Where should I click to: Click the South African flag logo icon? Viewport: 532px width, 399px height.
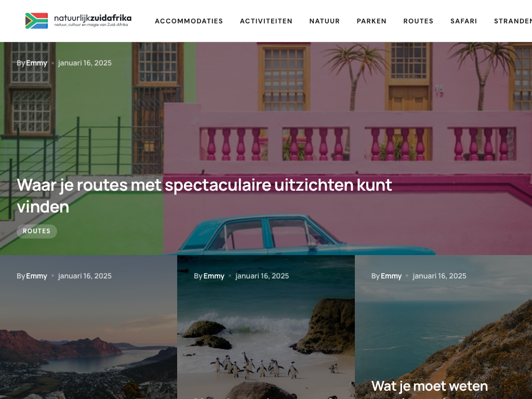37,21
